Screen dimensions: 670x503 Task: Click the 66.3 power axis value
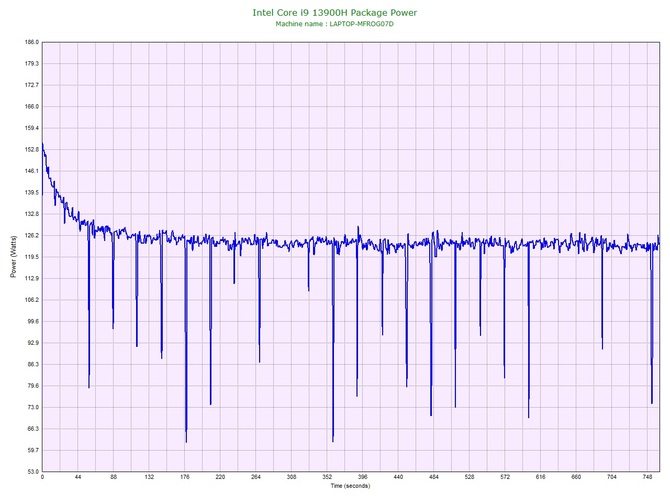tap(33, 429)
